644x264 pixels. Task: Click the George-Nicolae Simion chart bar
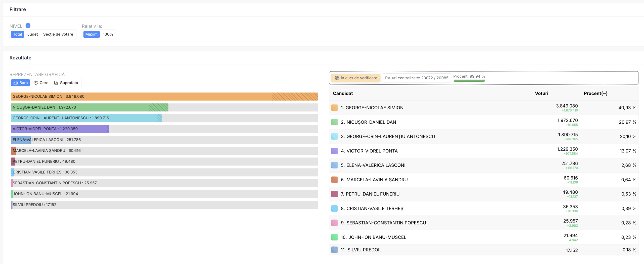click(164, 96)
